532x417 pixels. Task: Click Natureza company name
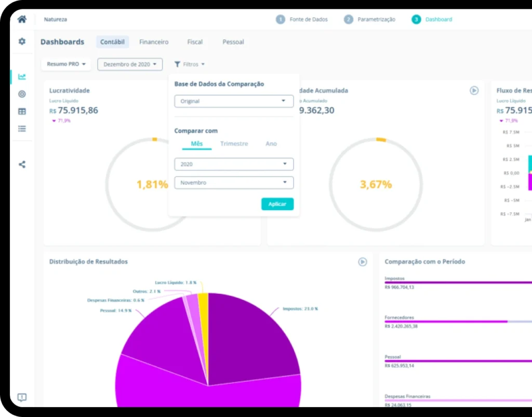[55, 19]
